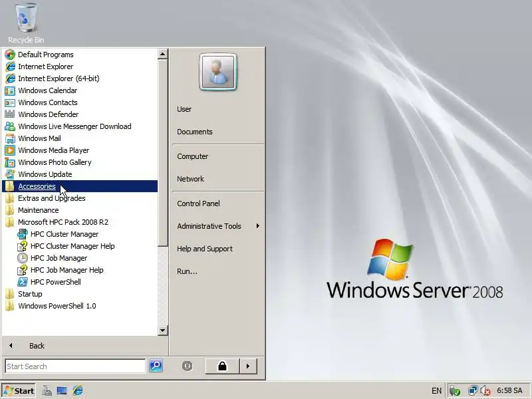Click the search magnifier button
532x399 pixels.
(x=156, y=366)
